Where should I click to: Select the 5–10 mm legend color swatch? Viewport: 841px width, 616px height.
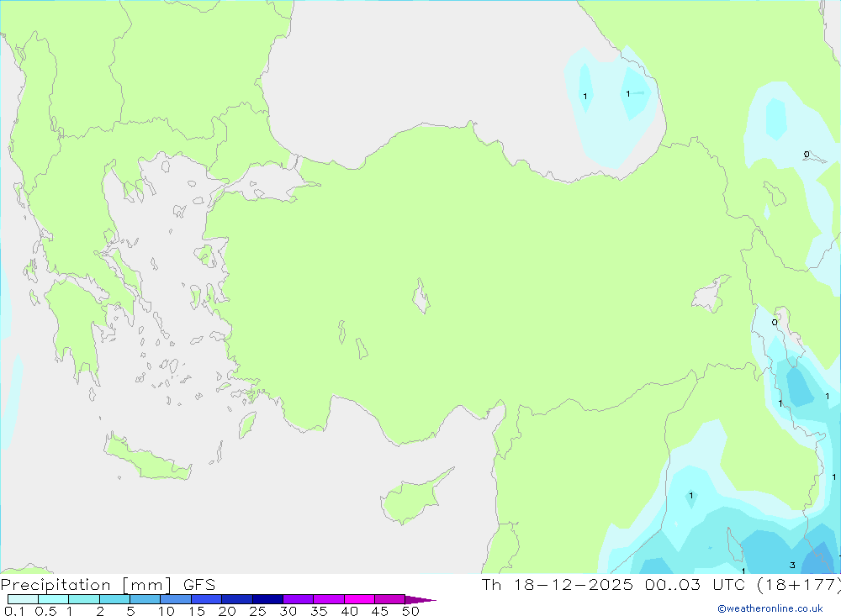(145, 599)
